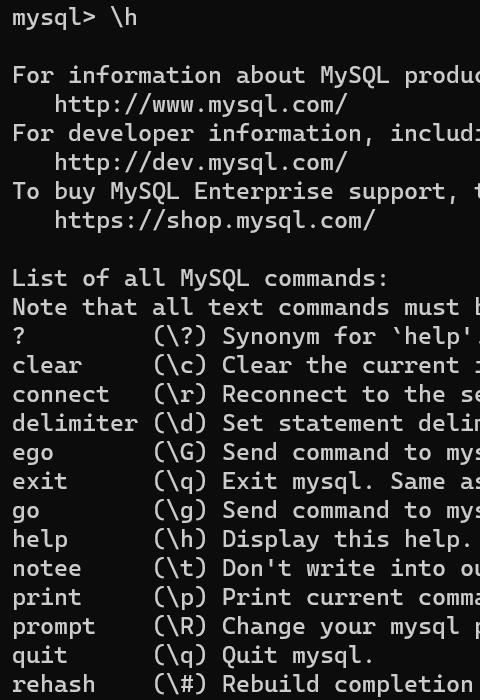Click the mysql> prompt text
This screenshot has width=480, height=700.
point(54,19)
